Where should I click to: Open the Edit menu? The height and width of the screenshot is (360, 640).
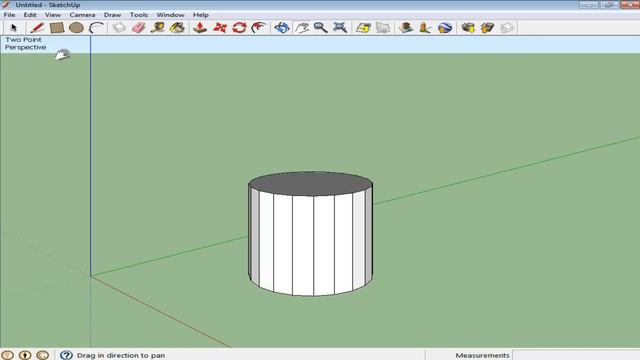(30, 15)
